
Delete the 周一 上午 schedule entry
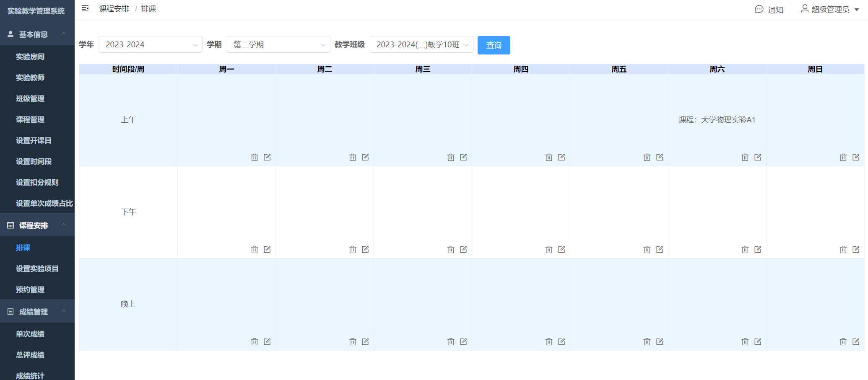(x=255, y=157)
